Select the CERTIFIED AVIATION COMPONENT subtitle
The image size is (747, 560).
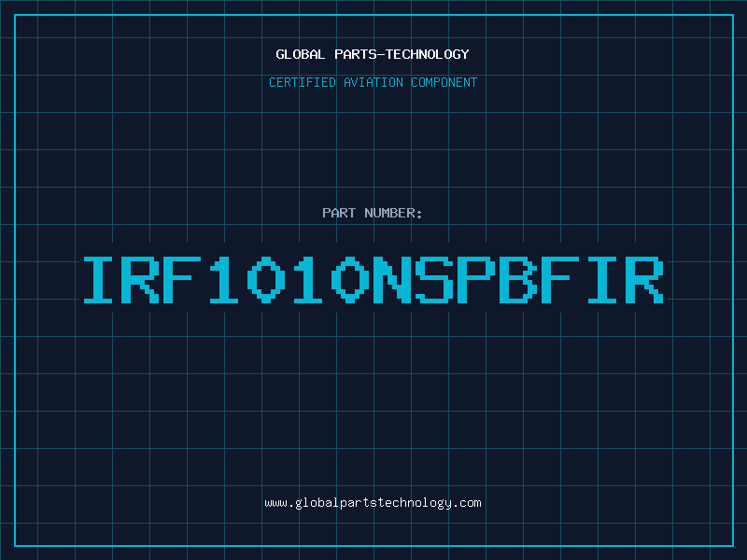click(x=373, y=82)
